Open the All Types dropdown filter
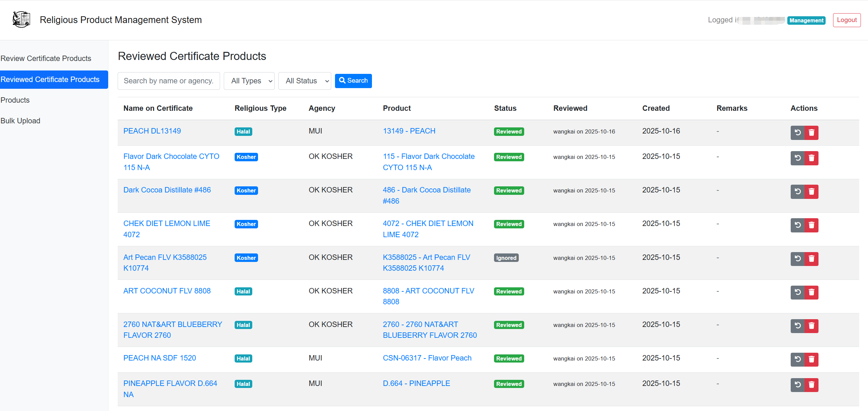Image resolution: width=868 pixels, height=411 pixels. tap(249, 81)
